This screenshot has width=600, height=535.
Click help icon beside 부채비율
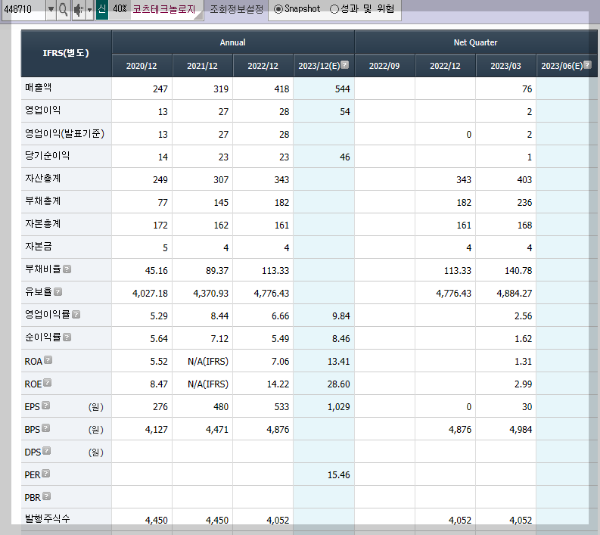tap(67, 269)
